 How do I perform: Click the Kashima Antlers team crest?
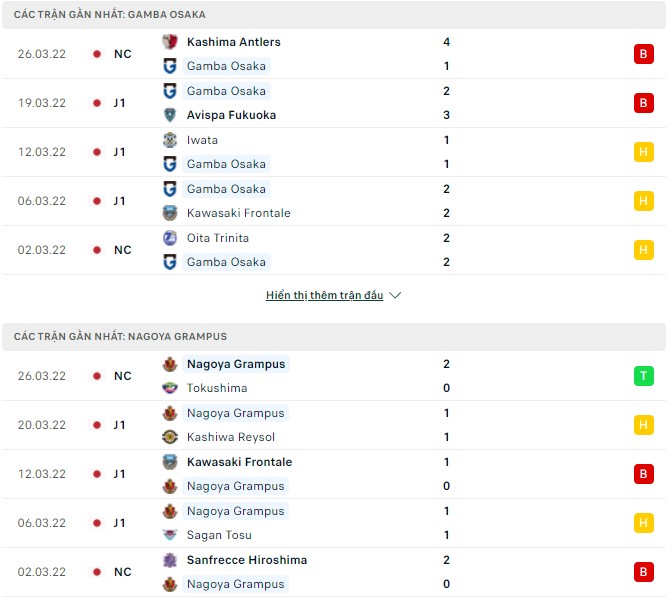170,42
